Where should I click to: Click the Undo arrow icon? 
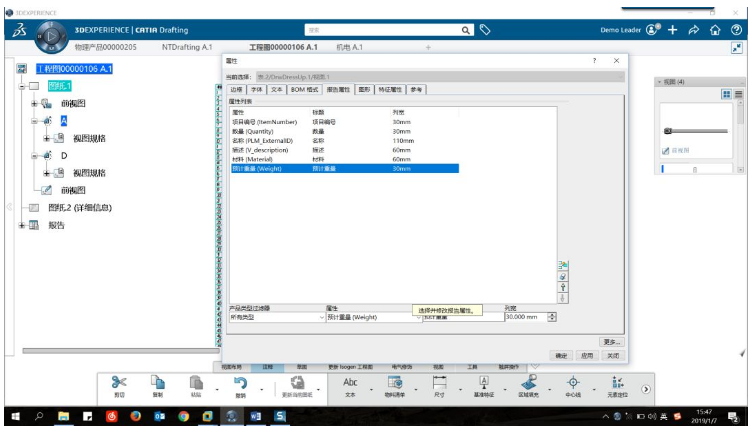point(240,383)
